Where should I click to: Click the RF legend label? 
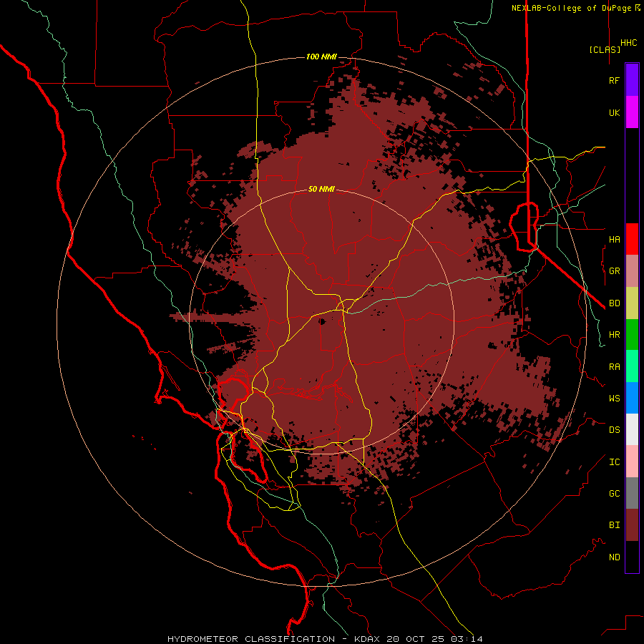pos(614,80)
